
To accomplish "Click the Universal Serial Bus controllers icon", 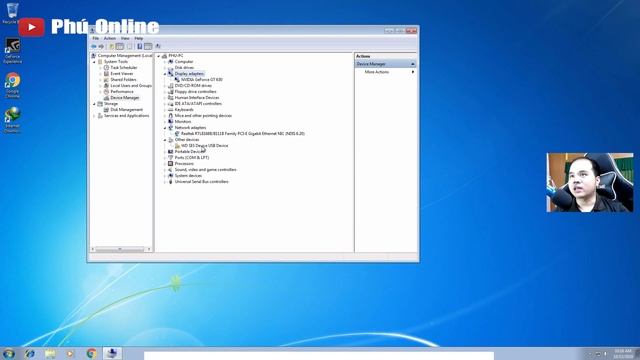I will pyautogui.click(x=171, y=182).
